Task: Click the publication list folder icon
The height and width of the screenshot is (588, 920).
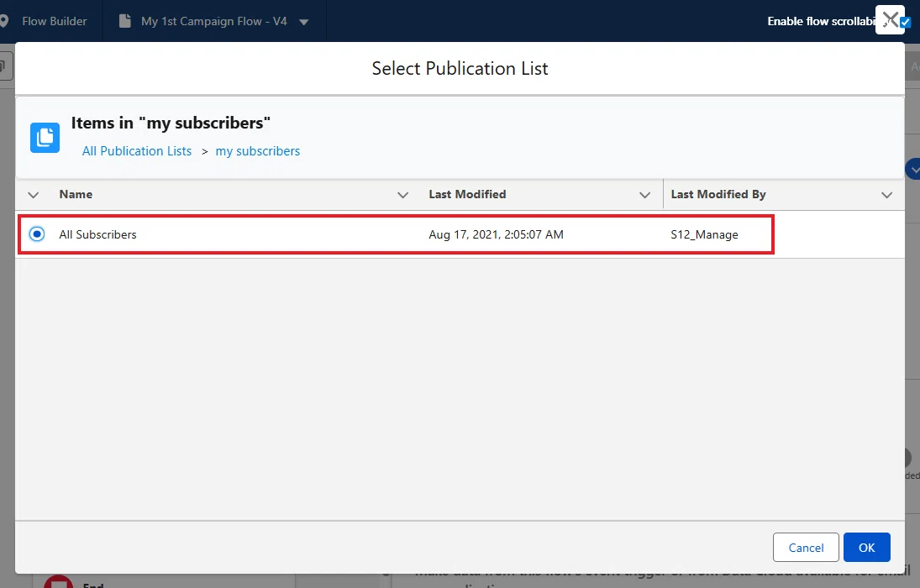Action: click(45, 137)
